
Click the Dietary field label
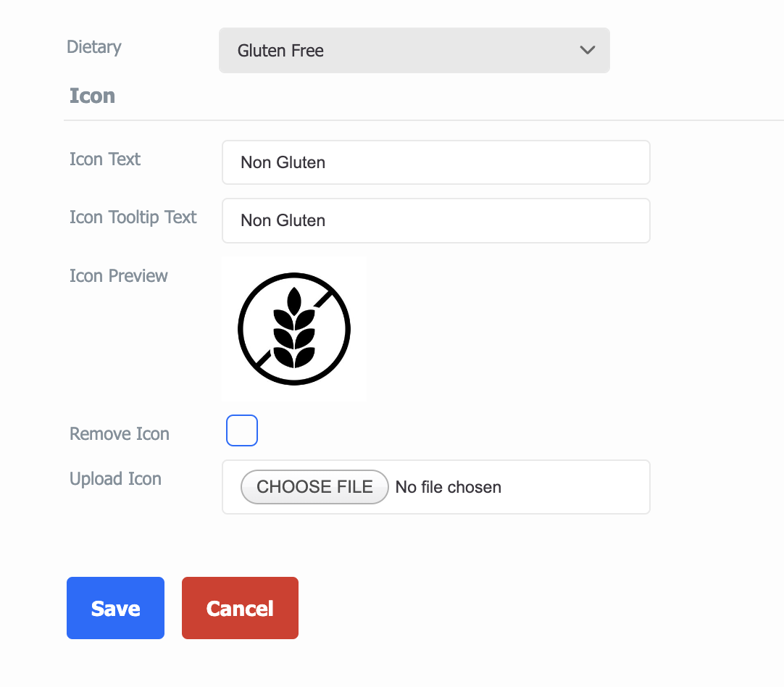pos(94,47)
